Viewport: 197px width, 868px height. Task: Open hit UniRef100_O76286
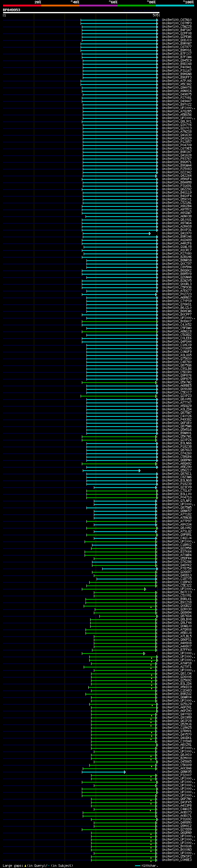(x=176, y=562)
